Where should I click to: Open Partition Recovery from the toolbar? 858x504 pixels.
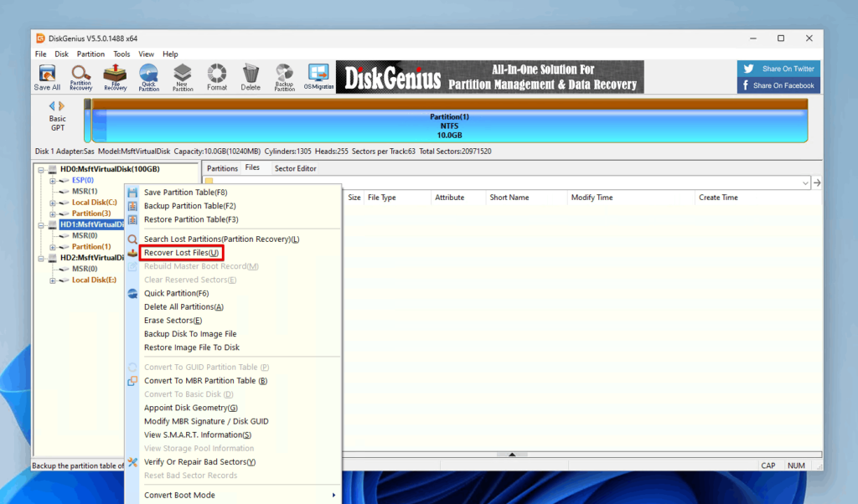coord(80,76)
